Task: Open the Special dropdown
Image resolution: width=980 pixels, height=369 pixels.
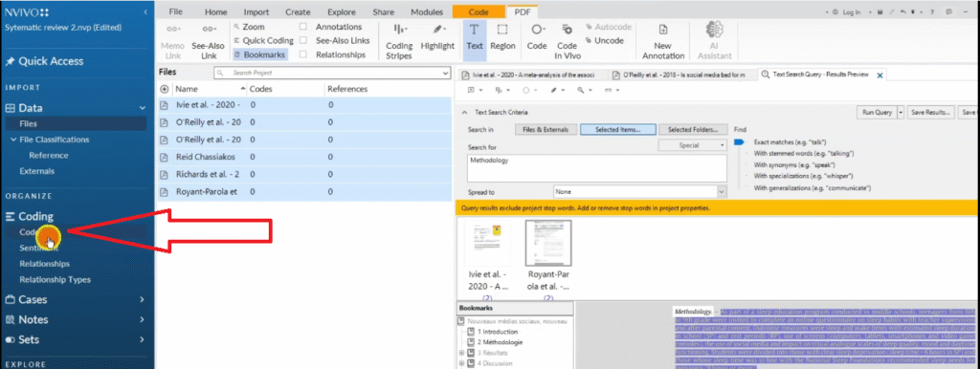Action: [x=693, y=145]
